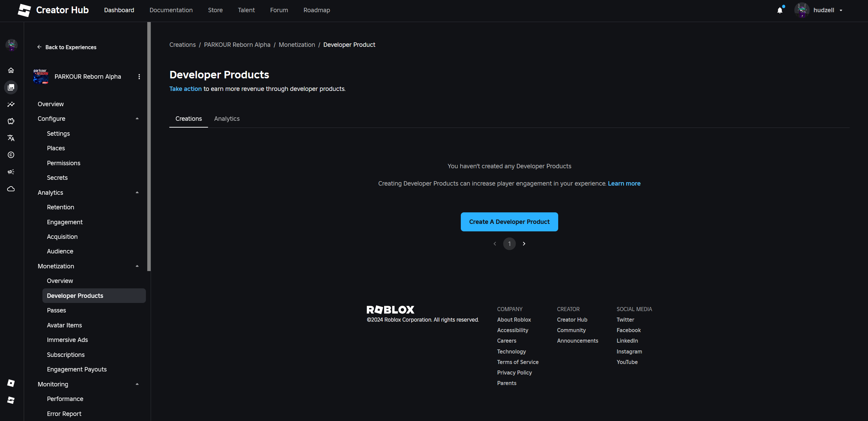
Task: Collapse the Monetization section
Action: (x=137, y=266)
